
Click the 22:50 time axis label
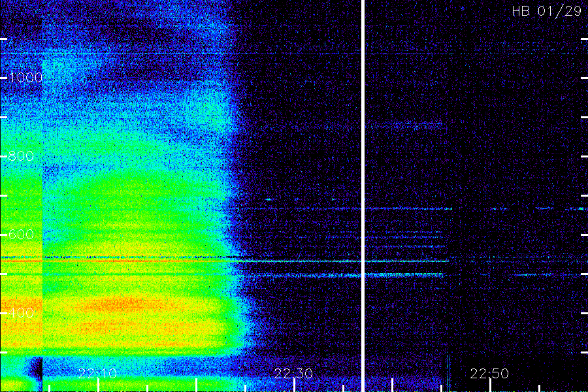[489, 373]
